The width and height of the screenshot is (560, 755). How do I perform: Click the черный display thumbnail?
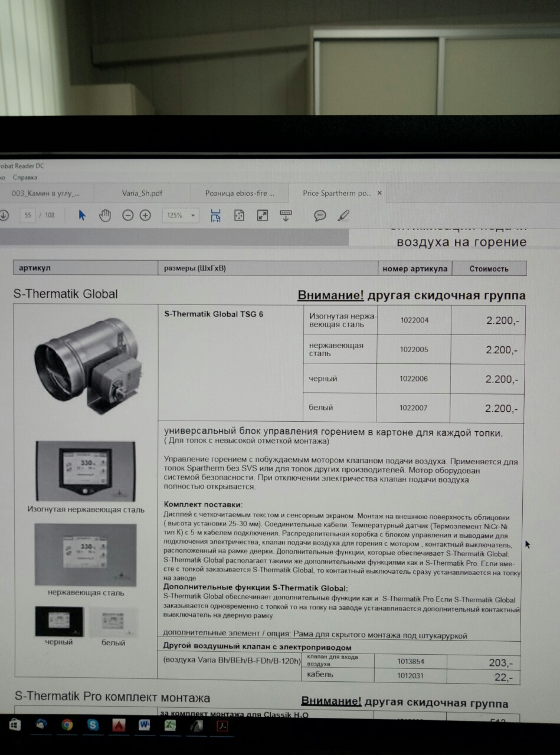[59, 622]
